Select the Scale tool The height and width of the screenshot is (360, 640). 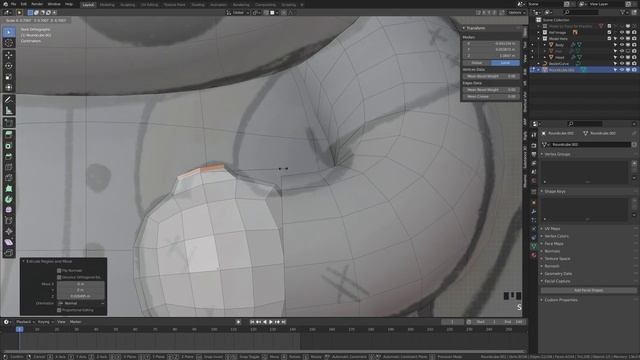click(x=9, y=77)
